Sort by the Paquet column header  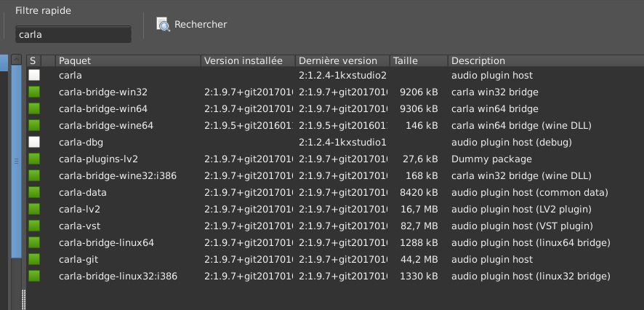tap(127, 61)
